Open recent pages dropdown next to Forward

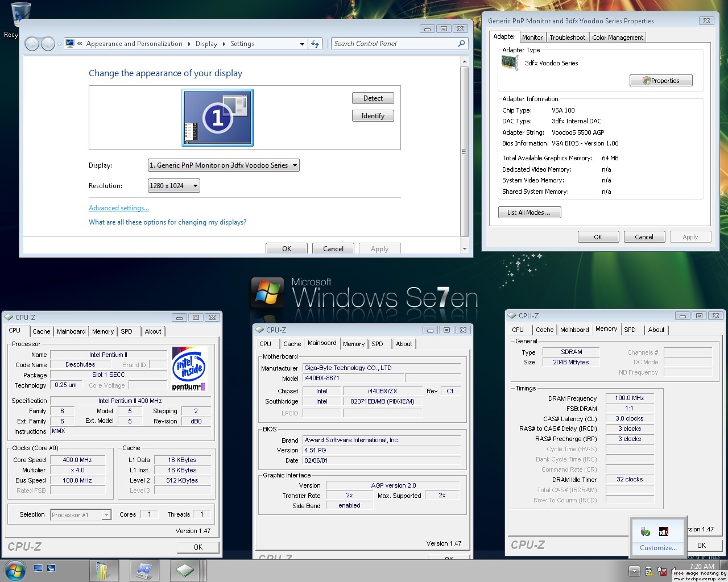click(x=59, y=44)
